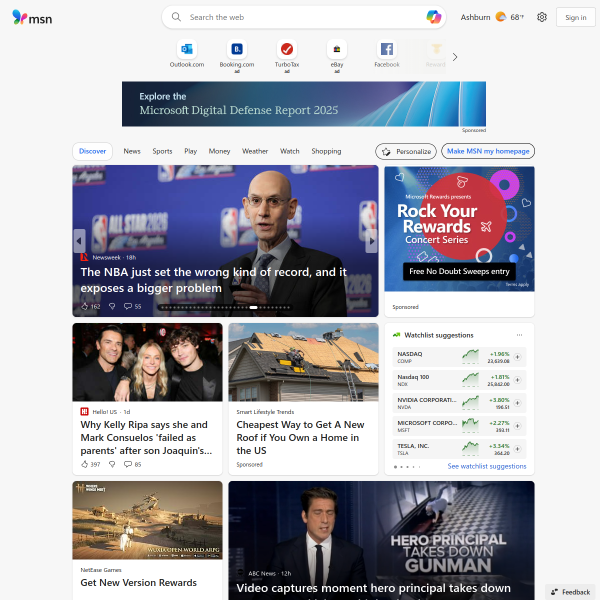Screen dimensions: 600x600
Task: Switch to the Sports tab
Action: pos(162,151)
